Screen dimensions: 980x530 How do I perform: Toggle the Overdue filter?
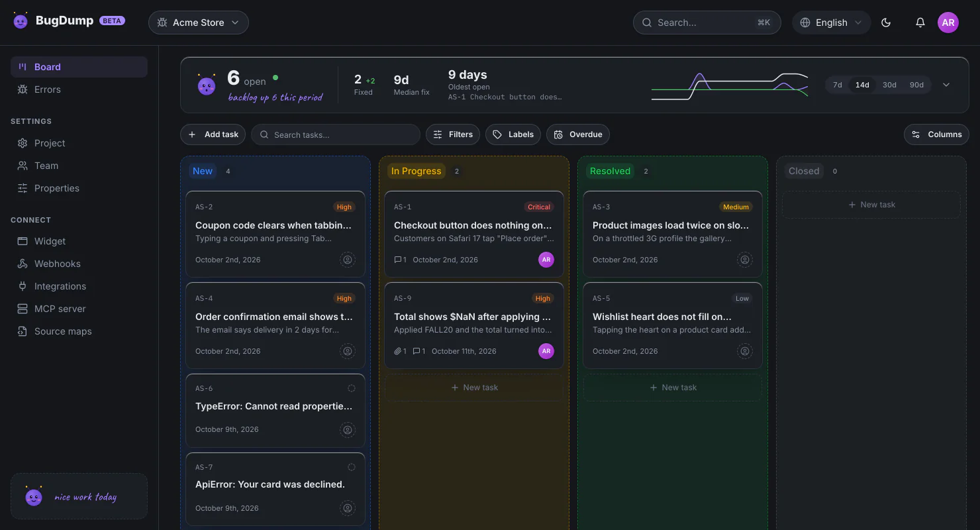tap(578, 134)
